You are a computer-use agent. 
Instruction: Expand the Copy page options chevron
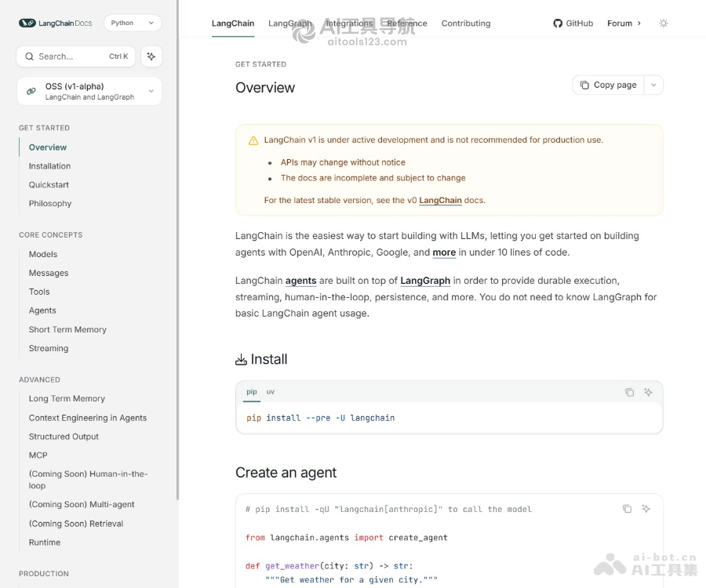(x=653, y=85)
